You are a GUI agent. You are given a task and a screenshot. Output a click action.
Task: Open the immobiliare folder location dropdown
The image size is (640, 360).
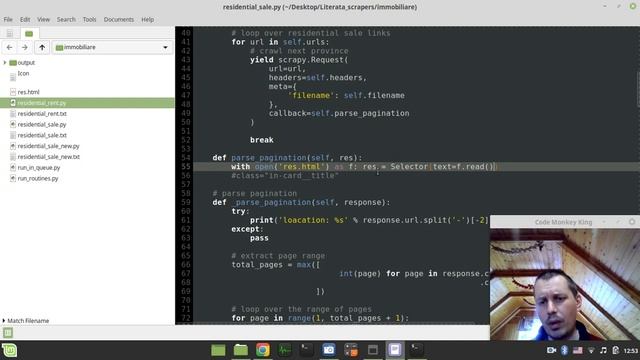(112, 47)
